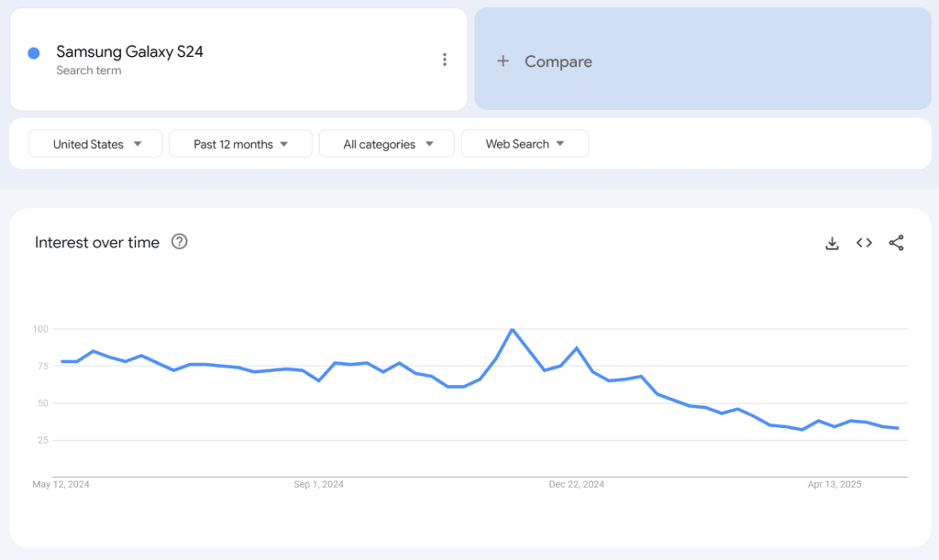This screenshot has width=939, height=560.
Task: Share the Interest over time chart
Action: coord(896,242)
